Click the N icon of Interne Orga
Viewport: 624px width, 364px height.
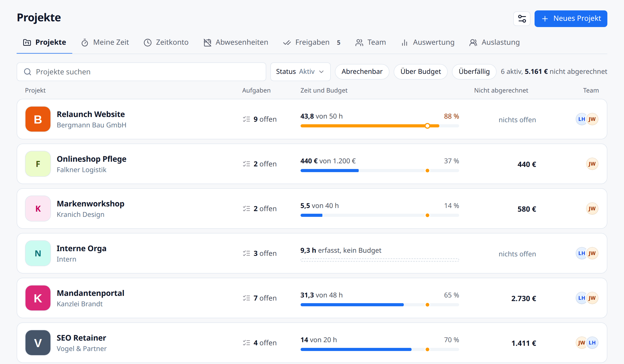[38, 253]
